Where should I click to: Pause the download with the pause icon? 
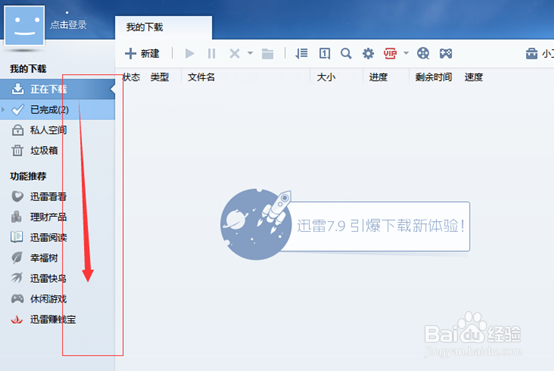(x=212, y=54)
